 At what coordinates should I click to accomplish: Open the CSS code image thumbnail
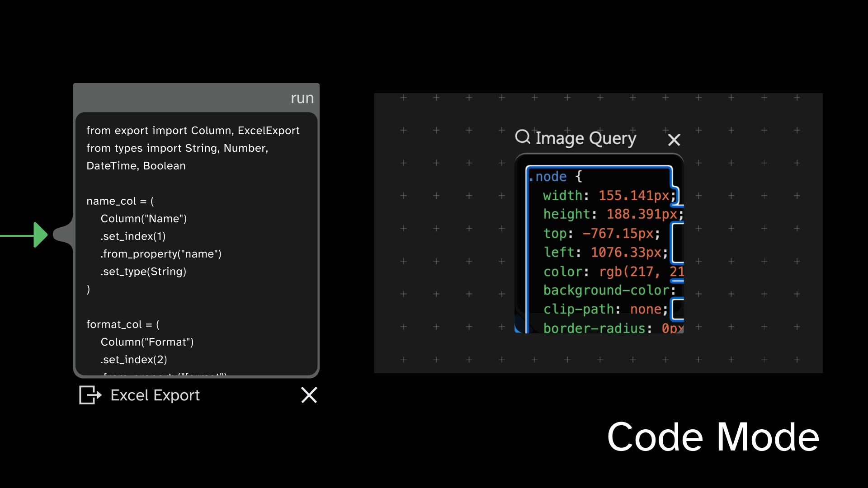599,244
